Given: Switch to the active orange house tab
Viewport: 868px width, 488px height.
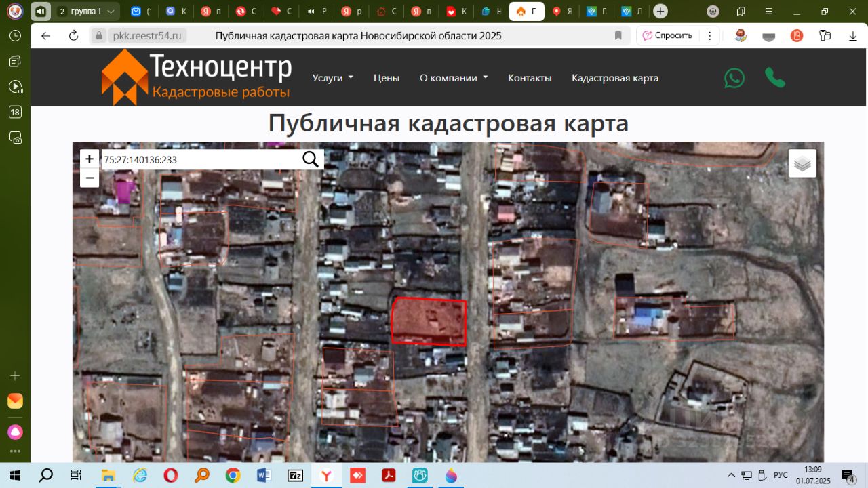Looking at the screenshot, I should (x=527, y=12).
